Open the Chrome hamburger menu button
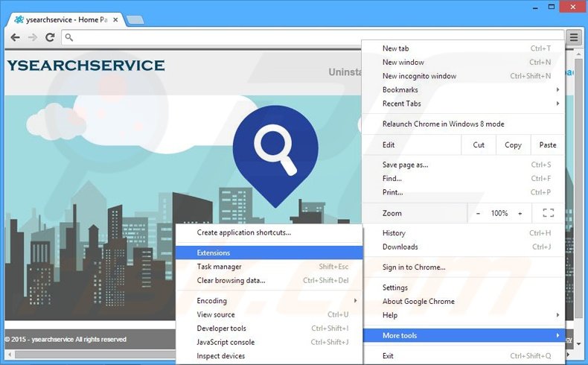The width and height of the screenshot is (588, 365). coord(574,37)
